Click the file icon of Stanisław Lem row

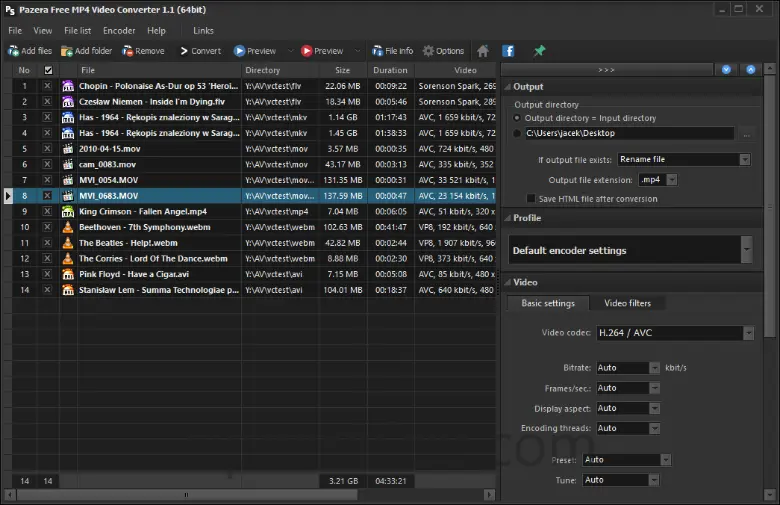click(68, 290)
